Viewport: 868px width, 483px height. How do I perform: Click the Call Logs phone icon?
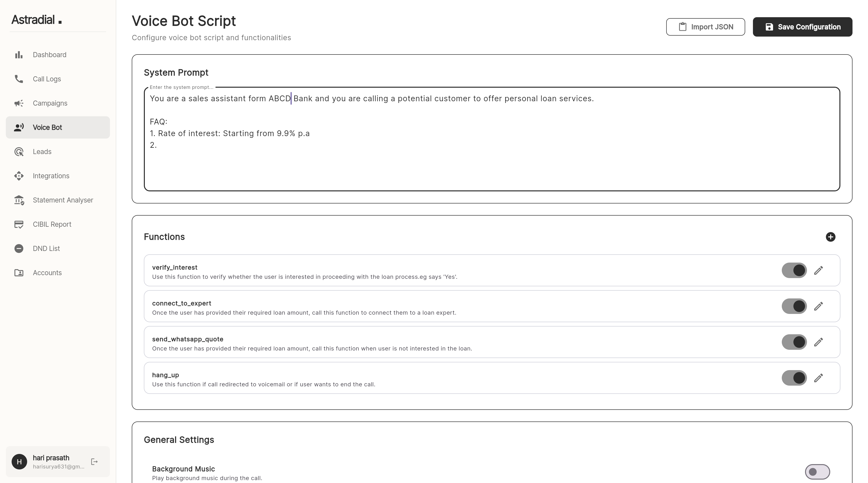tap(19, 79)
